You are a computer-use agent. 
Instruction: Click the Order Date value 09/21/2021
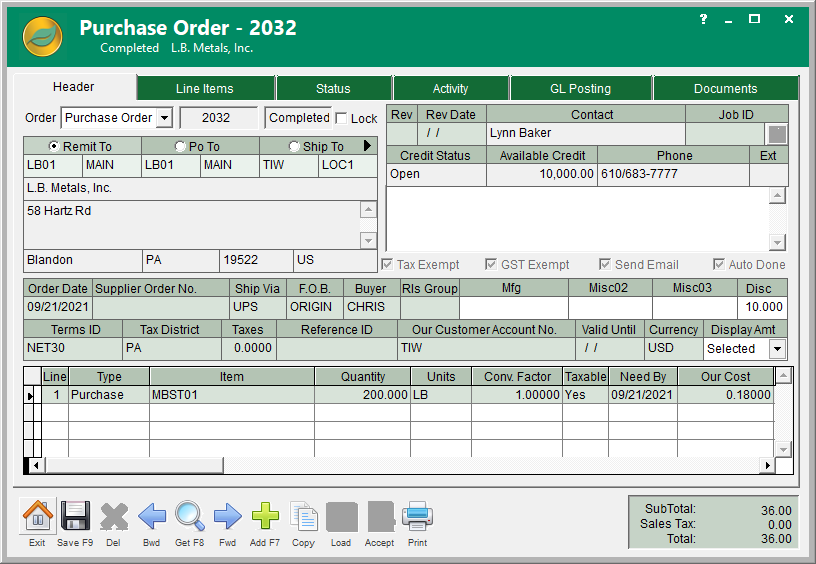point(58,307)
